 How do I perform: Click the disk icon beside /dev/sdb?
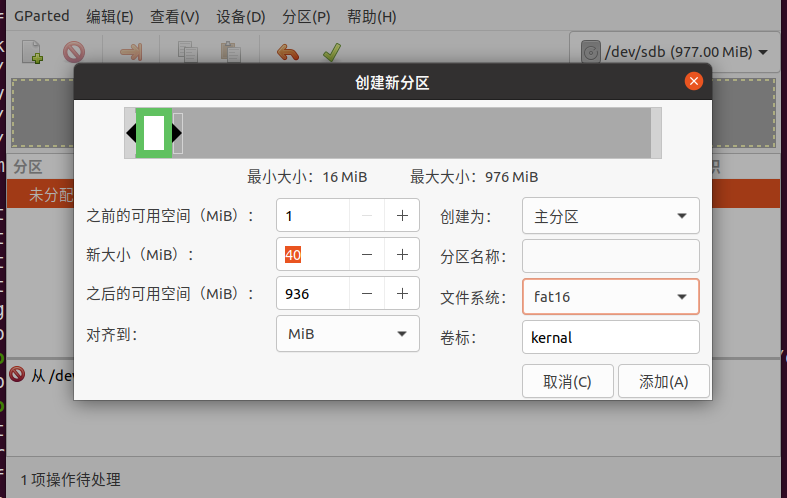pos(591,52)
